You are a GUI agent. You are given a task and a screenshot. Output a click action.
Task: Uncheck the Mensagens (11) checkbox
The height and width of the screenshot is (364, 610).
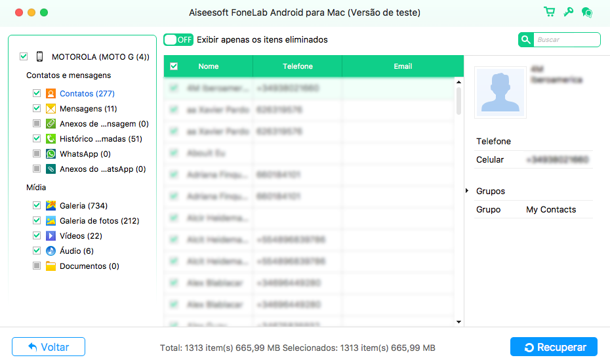37,108
